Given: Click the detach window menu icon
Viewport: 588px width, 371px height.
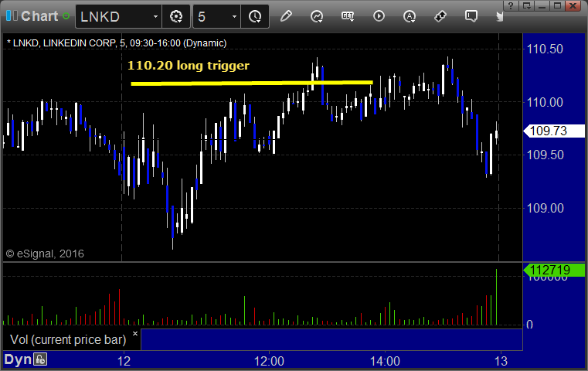Looking at the screenshot, I should (526, 5).
